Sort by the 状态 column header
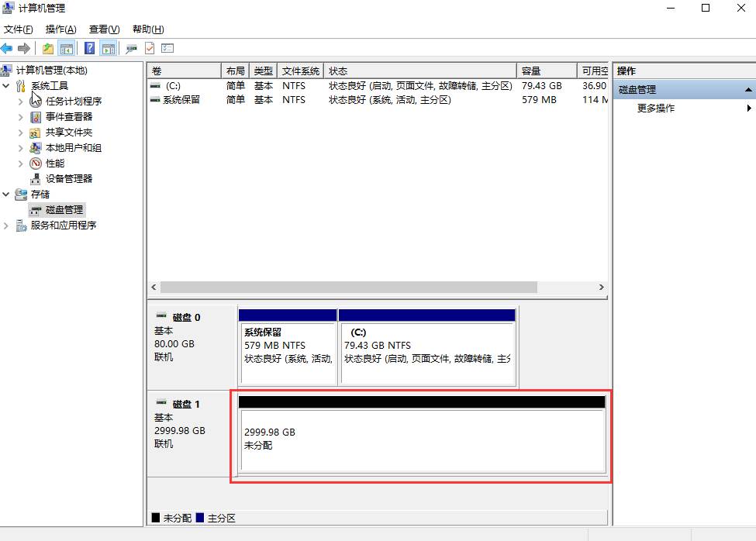The image size is (756, 541). coord(420,71)
